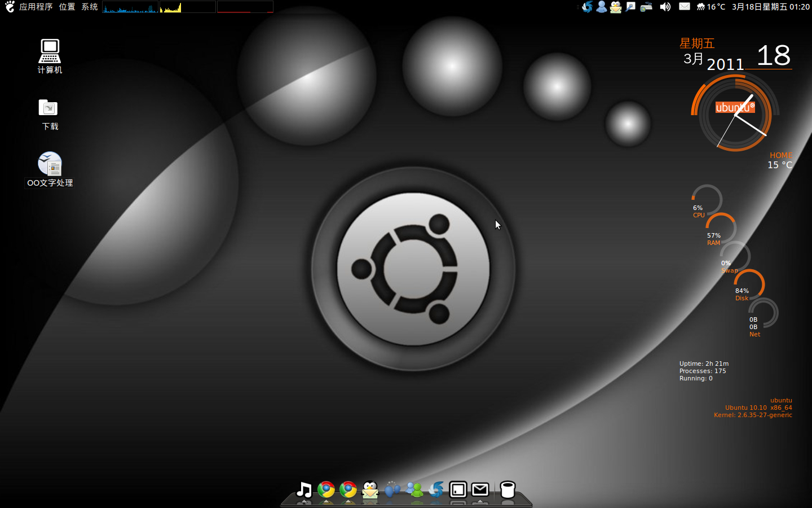Open the blue footprints app in dock
Screen dimensions: 812x508
(392, 489)
